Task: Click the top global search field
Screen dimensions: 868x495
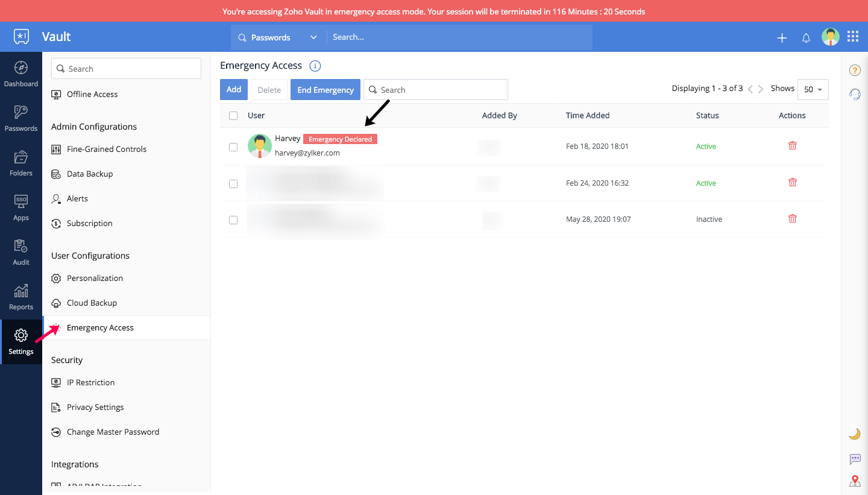Action: [459, 37]
